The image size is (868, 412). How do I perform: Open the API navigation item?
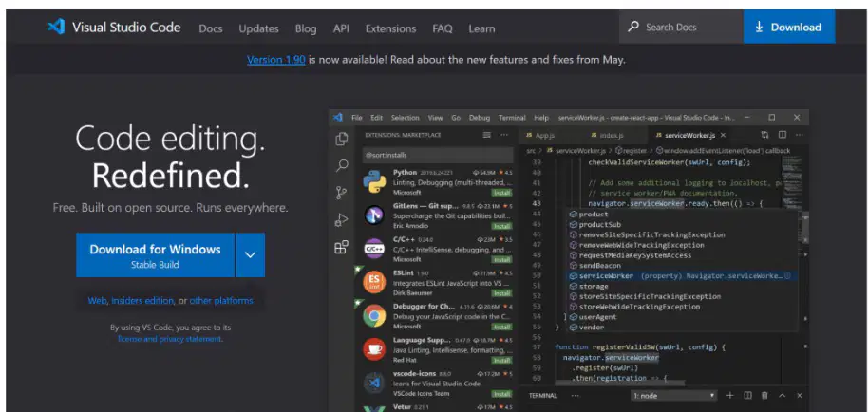click(341, 28)
